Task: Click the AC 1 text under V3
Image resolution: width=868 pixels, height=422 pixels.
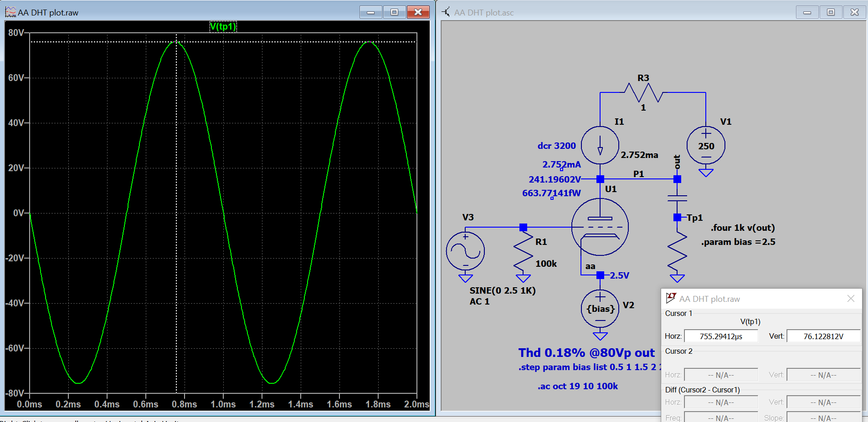Action: (x=479, y=301)
